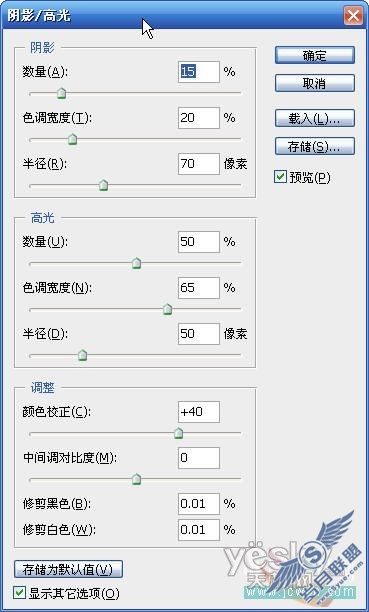Click the 存储(S)... save button

(x=315, y=146)
